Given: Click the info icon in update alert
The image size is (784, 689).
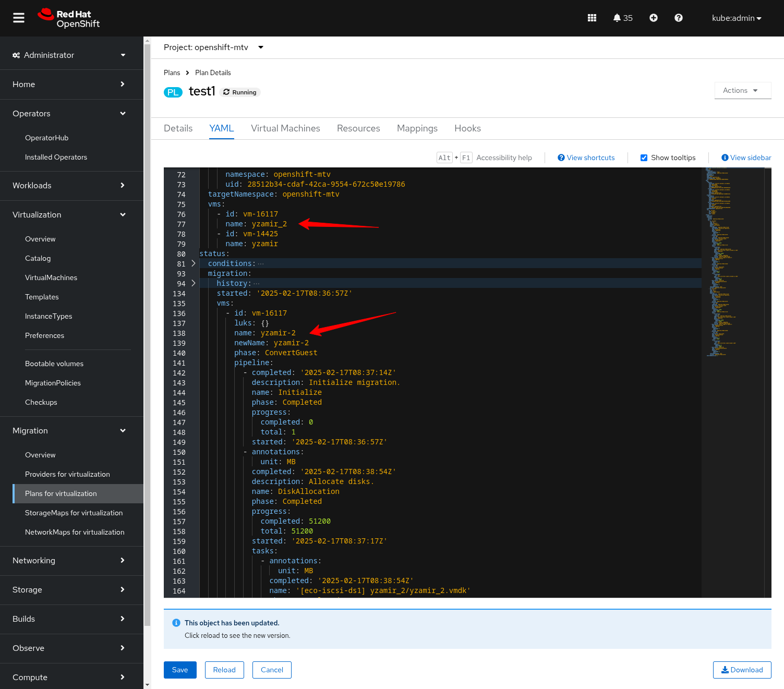Looking at the screenshot, I should point(176,623).
